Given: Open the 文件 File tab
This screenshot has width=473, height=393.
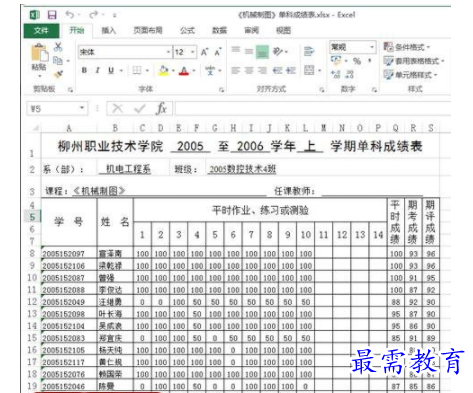Looking at the screenshot, I should [41, 30].
